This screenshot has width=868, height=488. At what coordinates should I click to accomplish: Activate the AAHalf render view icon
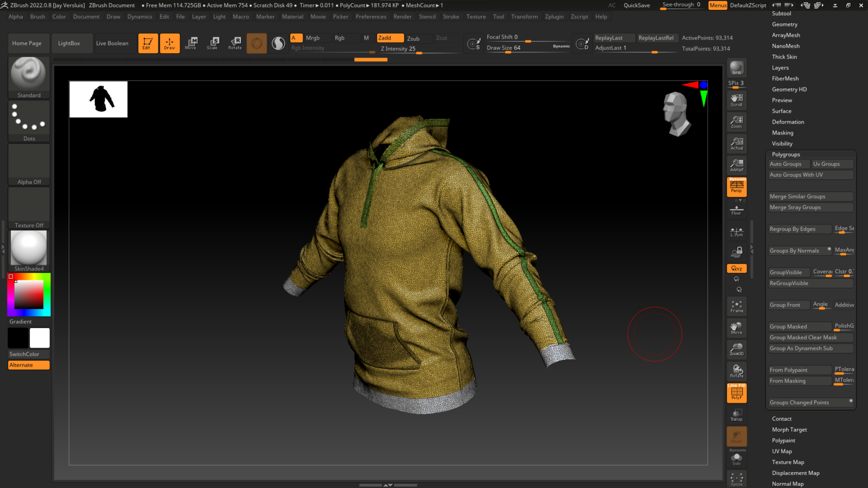coord(736,165)
